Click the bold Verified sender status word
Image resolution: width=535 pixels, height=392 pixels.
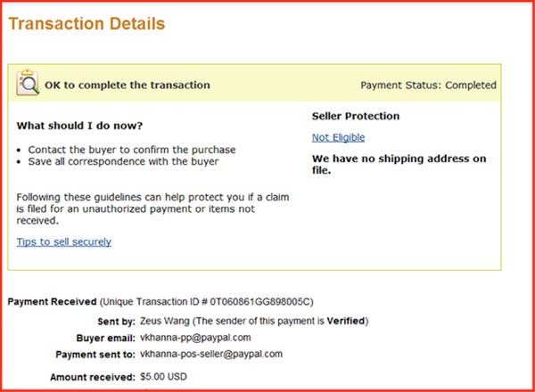[345, 321]
